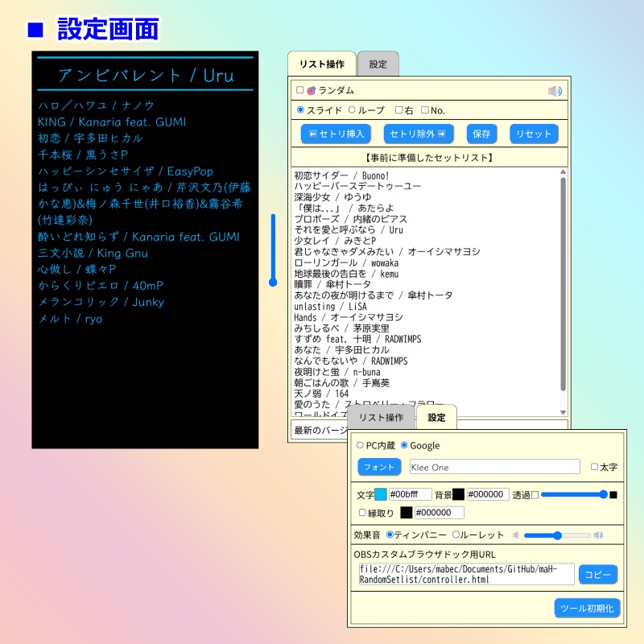Select the ループ radio button
Screen dimensions: 644x644
352,109
